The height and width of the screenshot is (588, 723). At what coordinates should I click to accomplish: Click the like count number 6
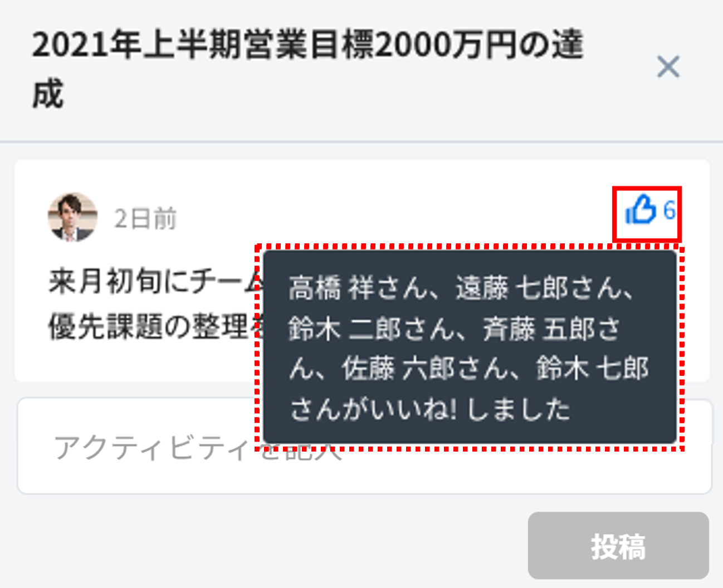point(669,210)
